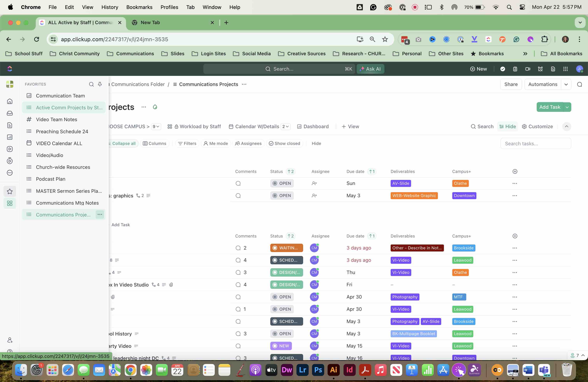Open the More options icon in left rail
This screenshot has width=588, height=382.
point(10,173)
